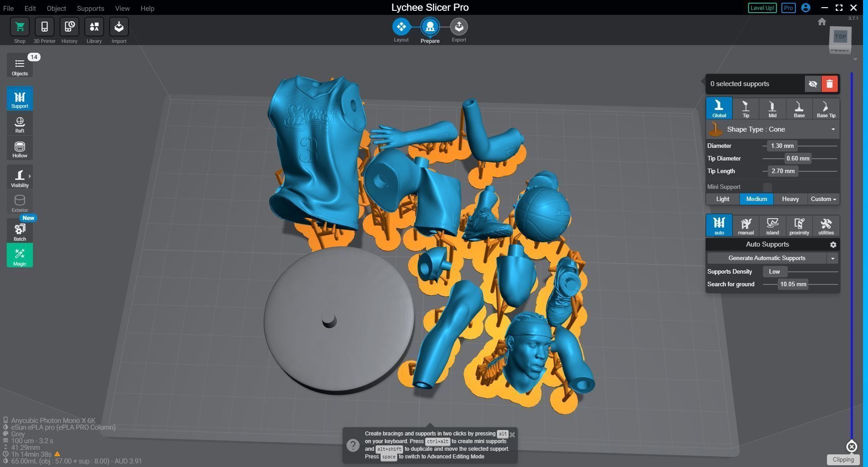This screenshot has width=868, height=467.
Task: Go to the Layout step
Action: click(x=401, y=27)
